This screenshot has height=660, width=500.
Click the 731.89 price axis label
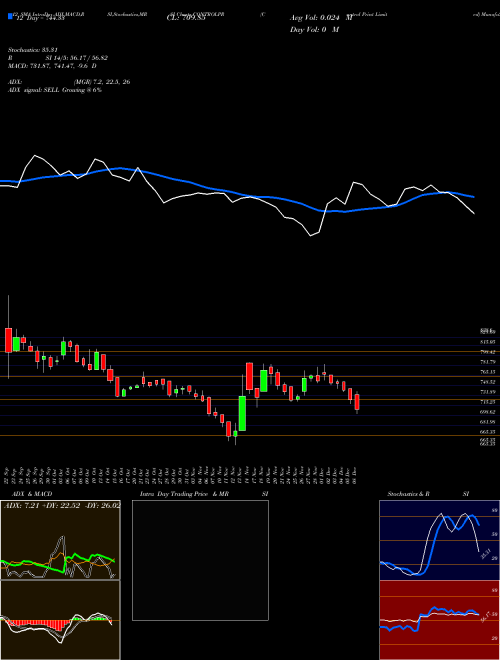[x=487, y=392]
